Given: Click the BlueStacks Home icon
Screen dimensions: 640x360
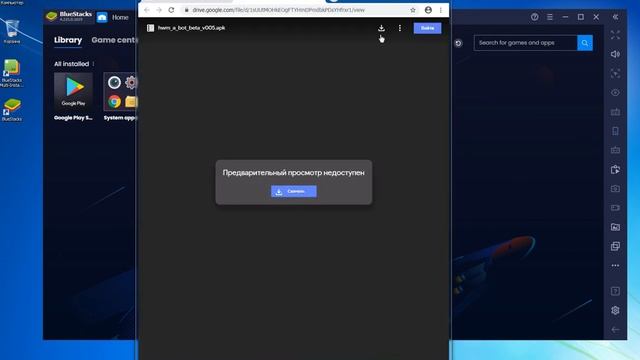Looking at the screenshot, I should (102, 17).
